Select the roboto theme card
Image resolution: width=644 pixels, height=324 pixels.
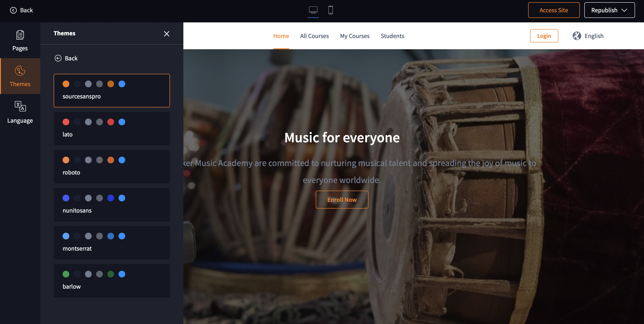coord(112,166)
